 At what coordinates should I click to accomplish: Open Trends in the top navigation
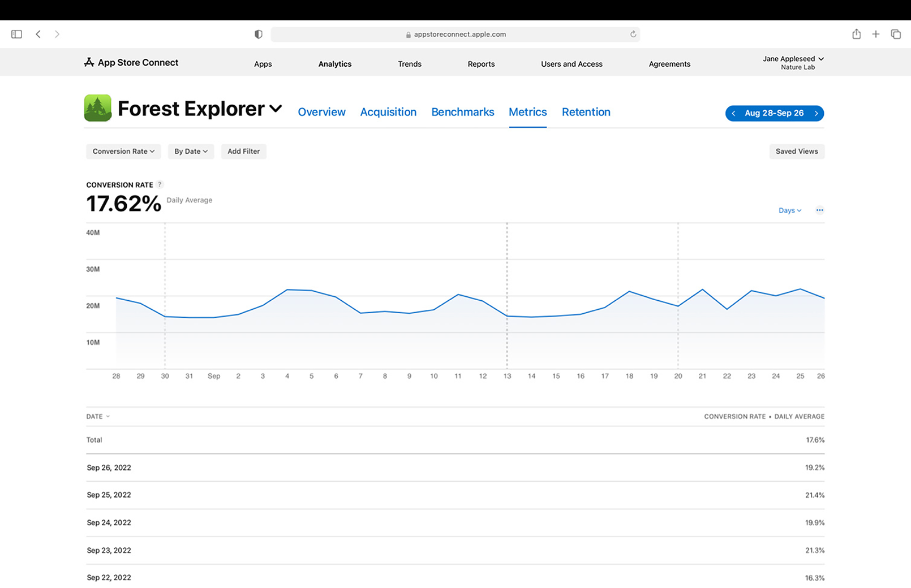coord(409,64)
